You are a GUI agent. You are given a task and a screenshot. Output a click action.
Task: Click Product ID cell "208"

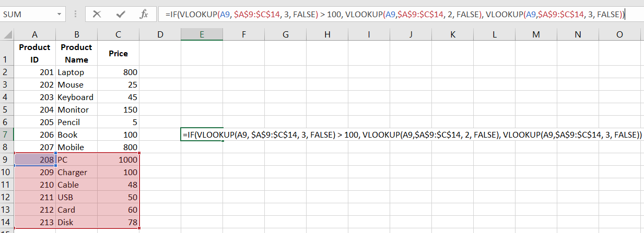[x=34, y=160]
